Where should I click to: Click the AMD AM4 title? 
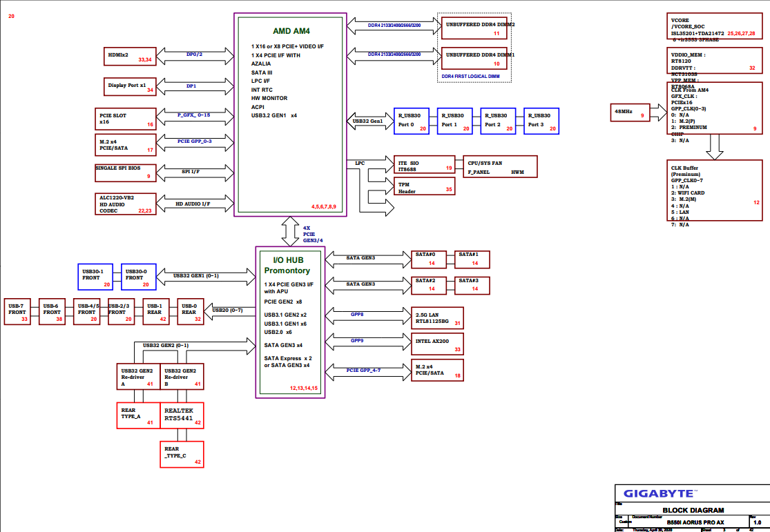(291, 31)
